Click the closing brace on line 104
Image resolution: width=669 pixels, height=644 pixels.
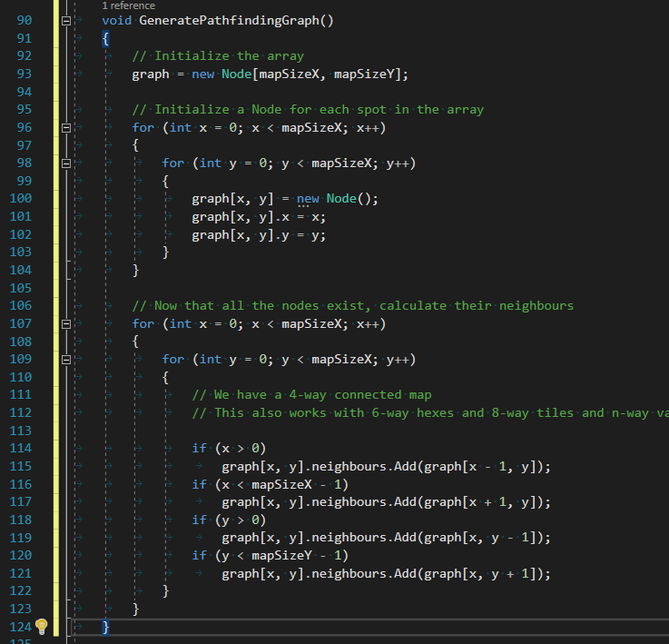click(x=135, y=271)
